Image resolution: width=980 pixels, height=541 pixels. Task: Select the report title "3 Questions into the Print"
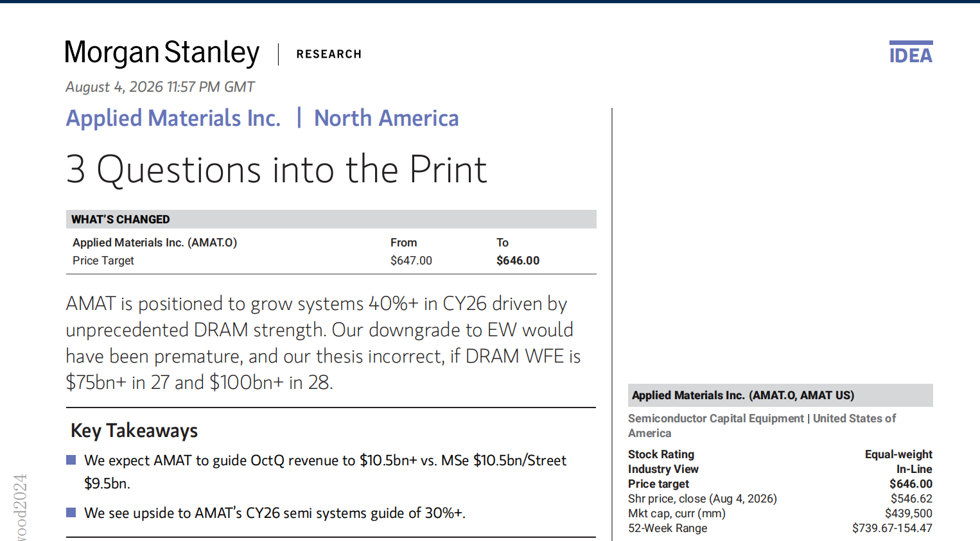[x=277, y=169]
